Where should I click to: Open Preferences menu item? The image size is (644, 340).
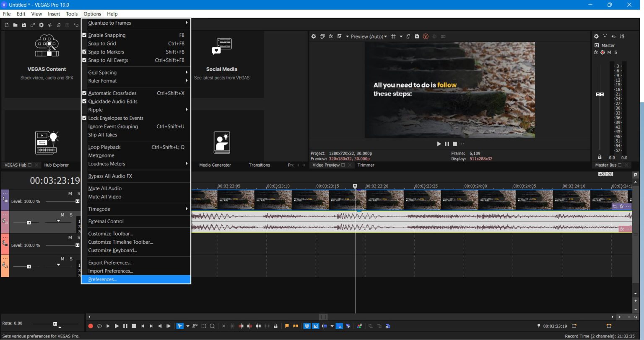[136, 279]
